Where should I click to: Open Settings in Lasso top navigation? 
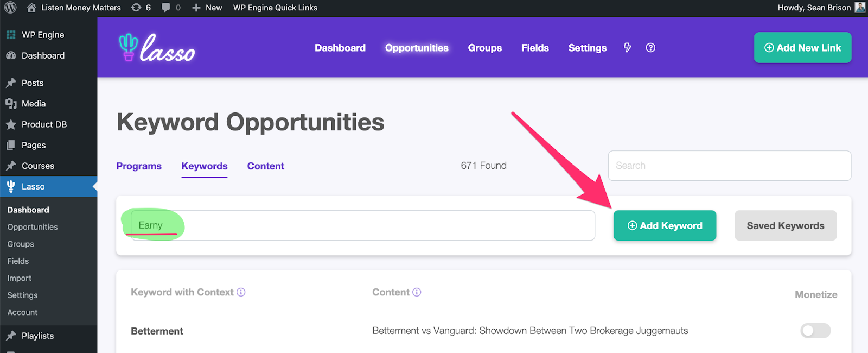tap(588, 48)
